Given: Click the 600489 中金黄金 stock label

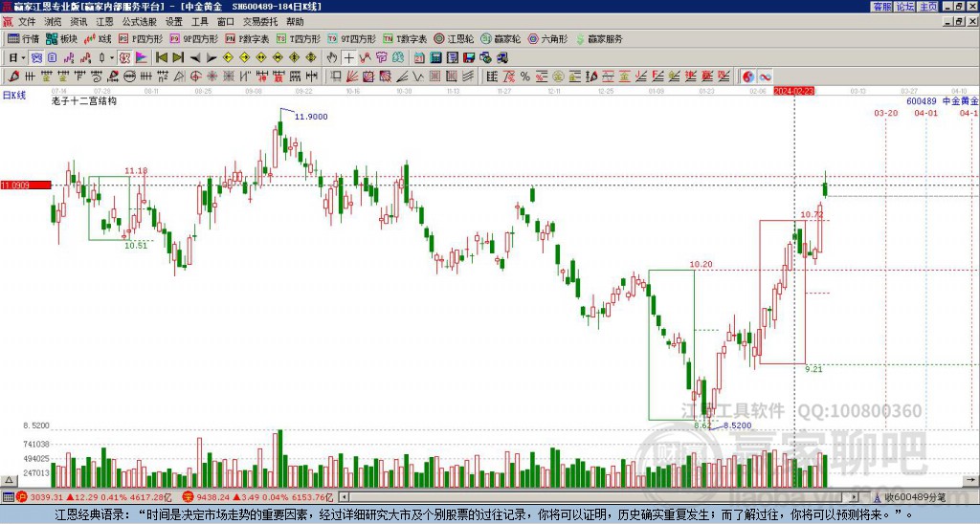Looking at the screenshot, I should (x=943, y=101).
